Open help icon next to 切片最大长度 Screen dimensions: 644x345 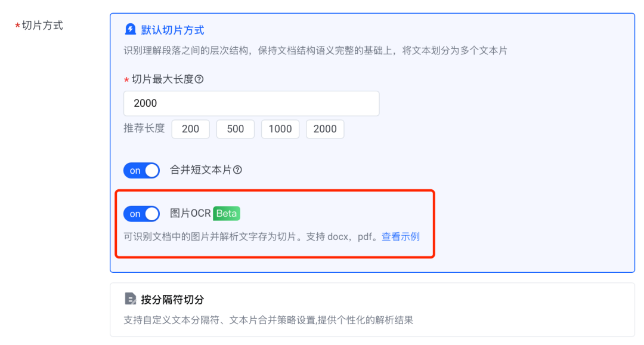(199, 79)
